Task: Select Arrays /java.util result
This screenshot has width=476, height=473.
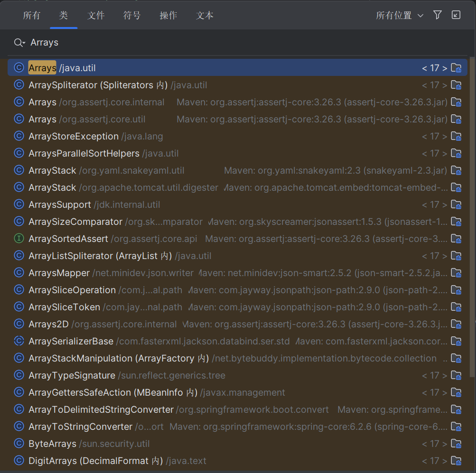Action: [237, 68]
